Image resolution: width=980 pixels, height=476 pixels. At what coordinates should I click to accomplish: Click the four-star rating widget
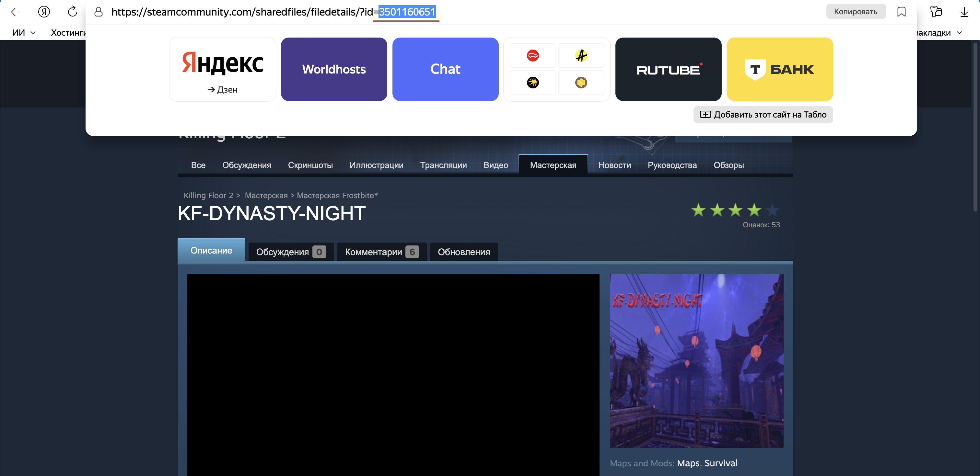tap(735, 210)
